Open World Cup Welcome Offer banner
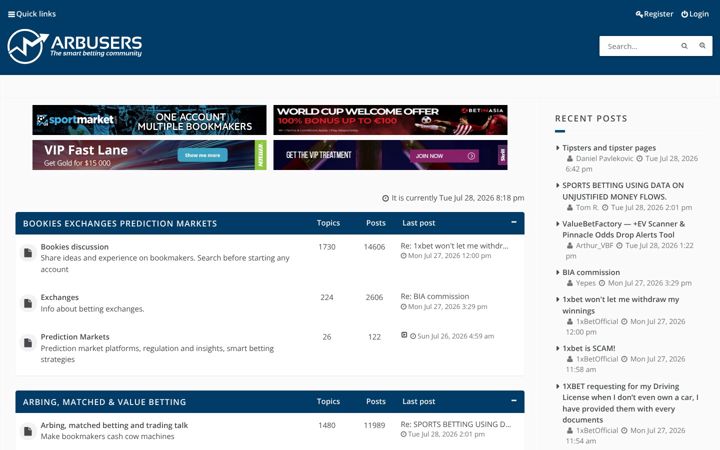This screenshot has width=720, height=450. (x=390, y=120)
